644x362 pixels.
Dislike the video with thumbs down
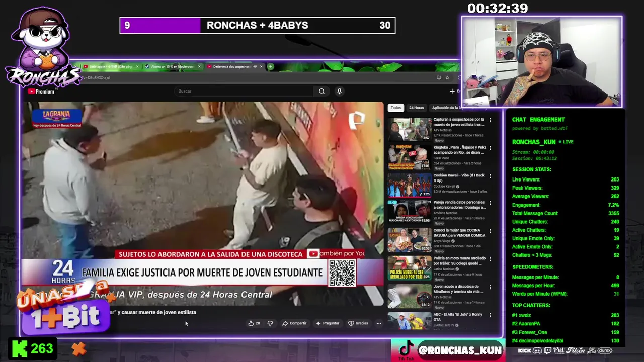270,323
